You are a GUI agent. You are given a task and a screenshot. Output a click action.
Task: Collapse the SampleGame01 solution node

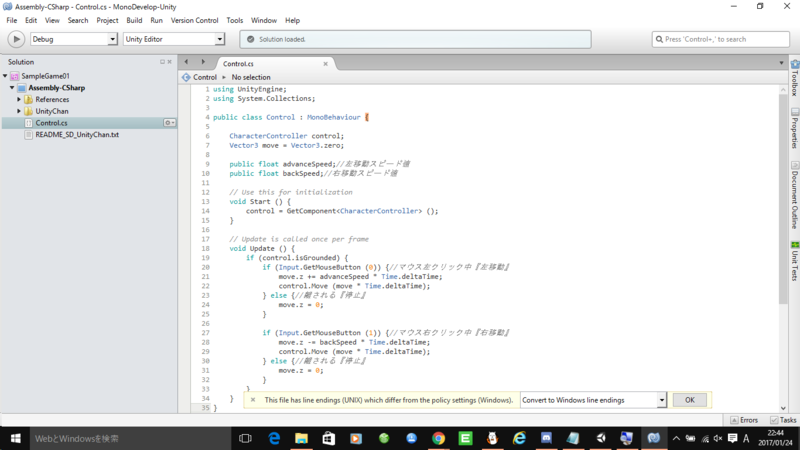point(5,76)
